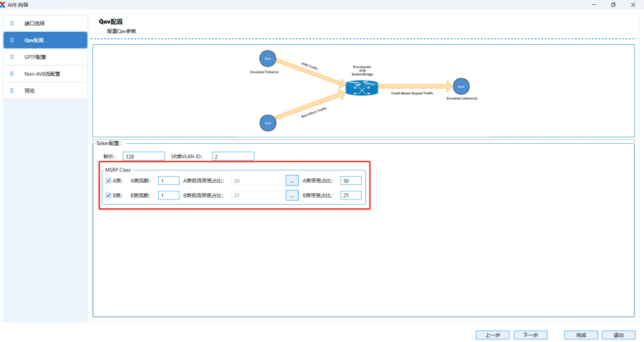This screenshot has height=342, width=644.
Task: Click the Best Effort Traffic port icon
Action: pyautogui.click(x=268, y=123)
